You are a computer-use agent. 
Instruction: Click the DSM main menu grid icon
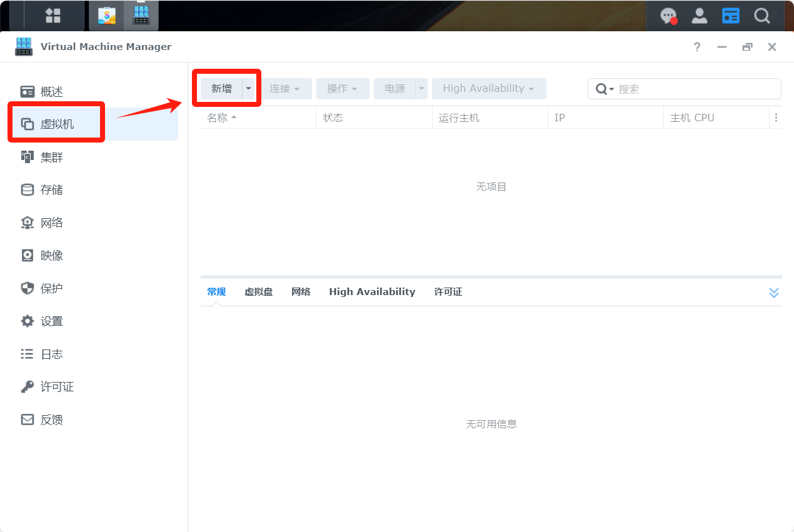pos(53,16)
